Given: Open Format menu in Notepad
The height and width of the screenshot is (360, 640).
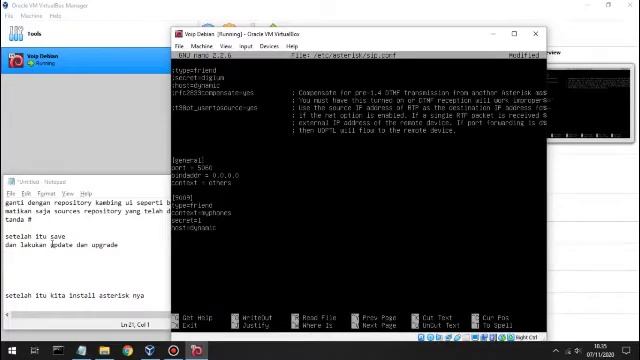Looking at the screenshot, I should pyautogui.click(x=46, y=193).
